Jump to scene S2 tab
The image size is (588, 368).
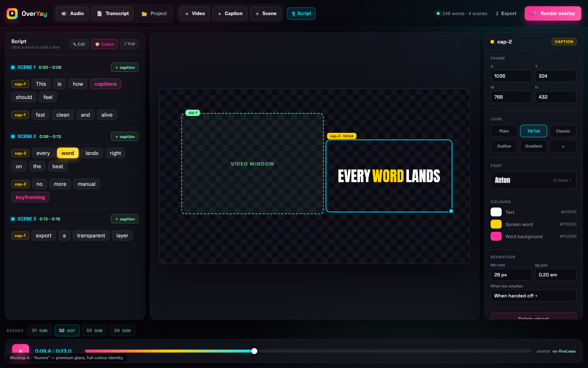tap(67, 330)
